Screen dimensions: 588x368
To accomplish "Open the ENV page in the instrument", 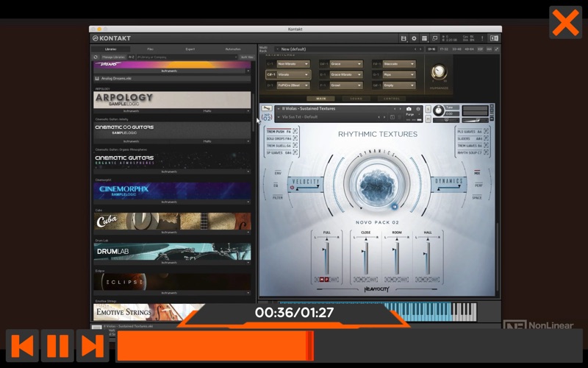I will click(x=278, y=173).
